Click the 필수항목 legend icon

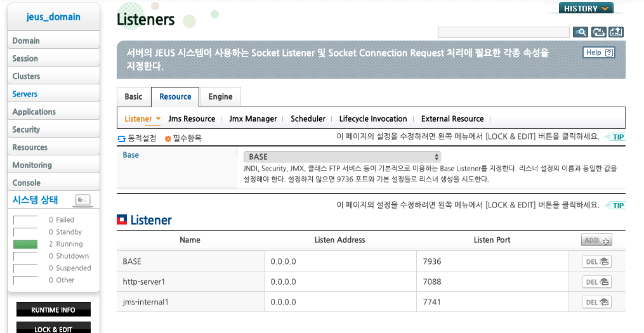point(168,139)
